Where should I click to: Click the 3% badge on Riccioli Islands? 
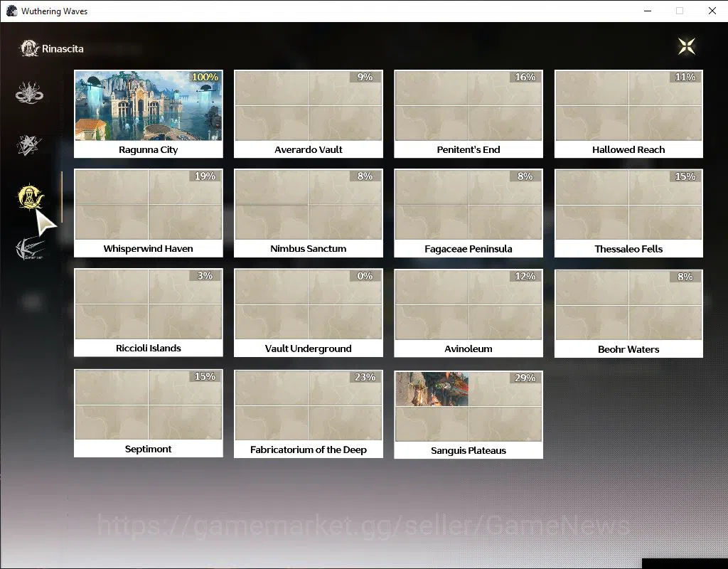point(205,275)
